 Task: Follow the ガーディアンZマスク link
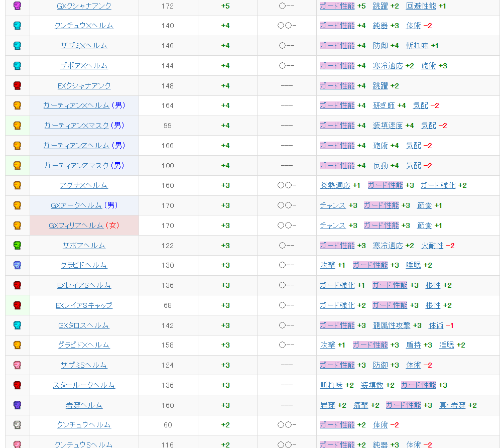pyautogui.click(x=76, y=165)
